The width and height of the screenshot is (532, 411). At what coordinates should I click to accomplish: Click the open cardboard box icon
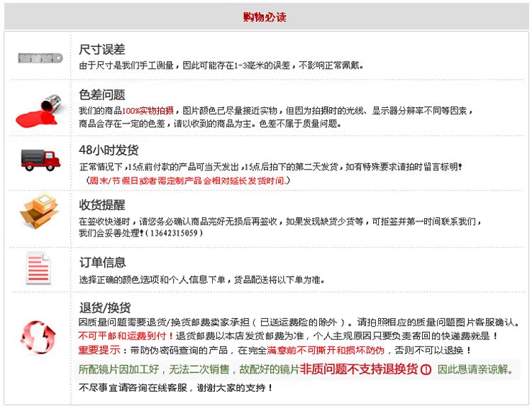point(40,212)
